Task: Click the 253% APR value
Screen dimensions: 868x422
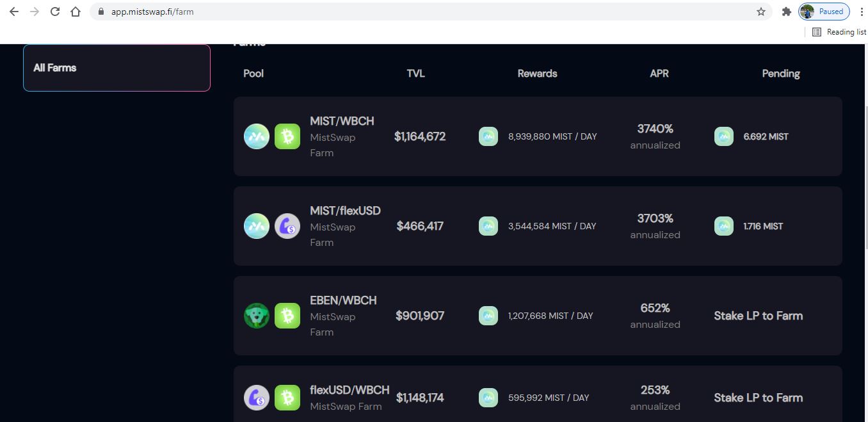Action: pos(655,390)
